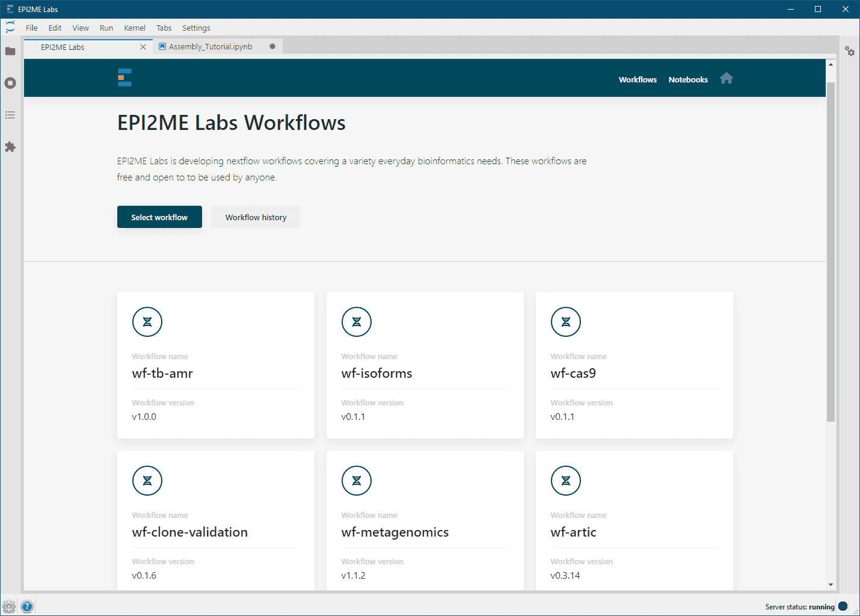860x616 pixels.
Task: Open the file browser sidebar
Action: click(x=10, y=51)
